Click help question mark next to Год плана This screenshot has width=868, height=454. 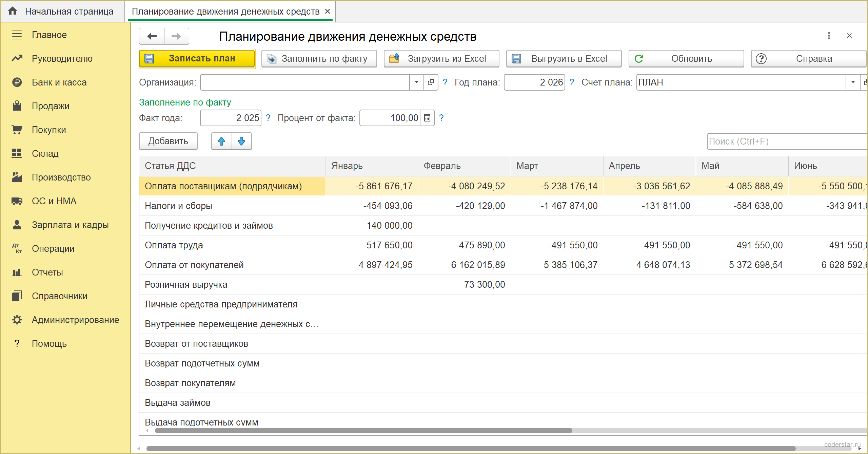pyautogui.click(x=572, y=82)
